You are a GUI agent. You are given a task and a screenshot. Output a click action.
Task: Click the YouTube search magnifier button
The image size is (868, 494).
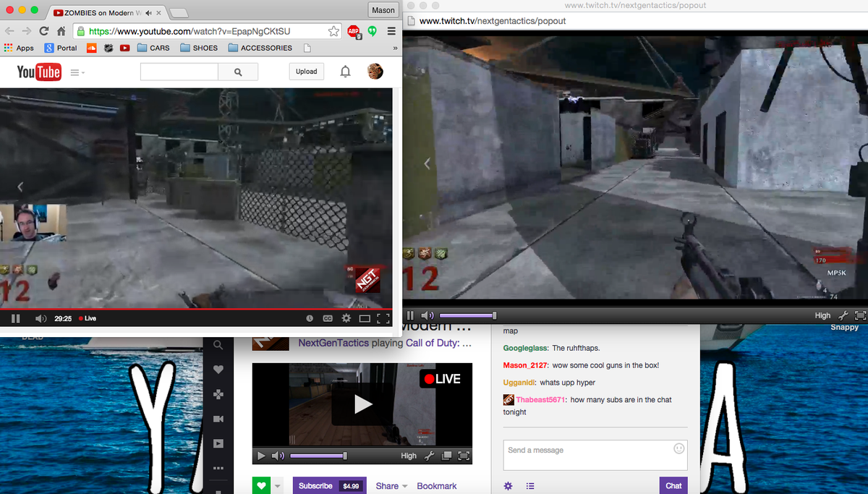coord(238,72)
